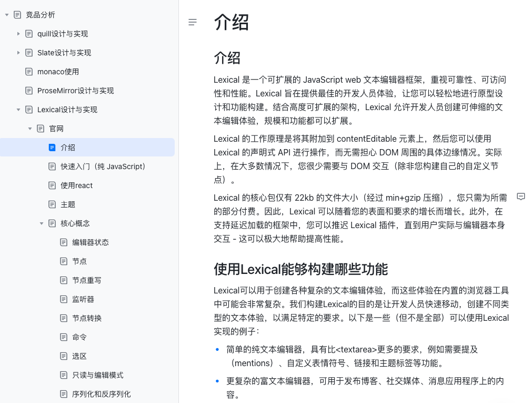This screenshot has height=403, width=532.
Task: Click the document icon next to 只读与编辑模式
Action: 64,375
